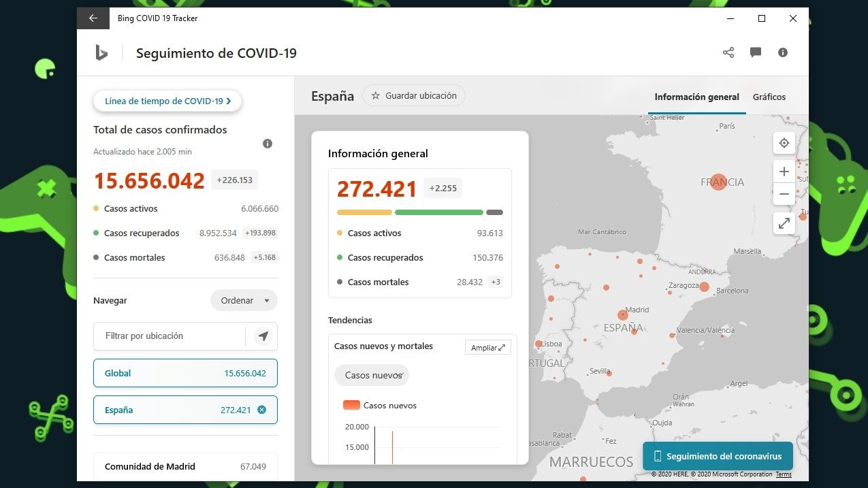Click the +2.255 increase badge
This screenshot has height=488, width=868.
443,188
